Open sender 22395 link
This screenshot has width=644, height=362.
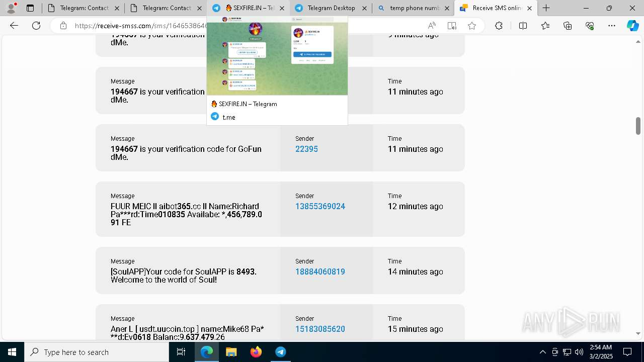306,149
